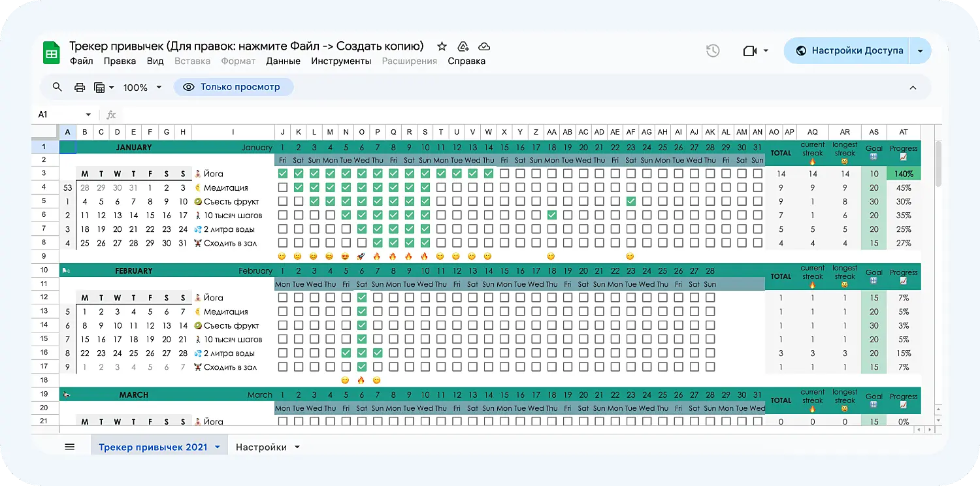980x486 pixels.
Task: Open the all sheets list icon
Action: point(70,447)
